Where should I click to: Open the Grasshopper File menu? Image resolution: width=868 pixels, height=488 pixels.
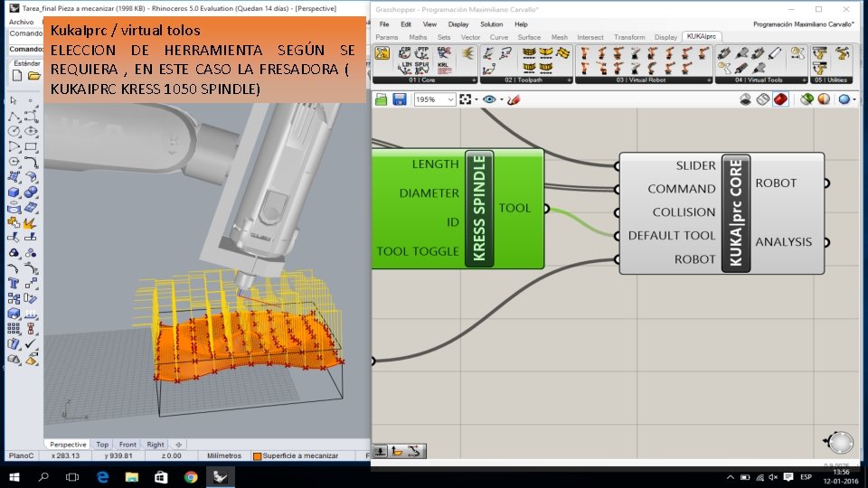[384, 24]
